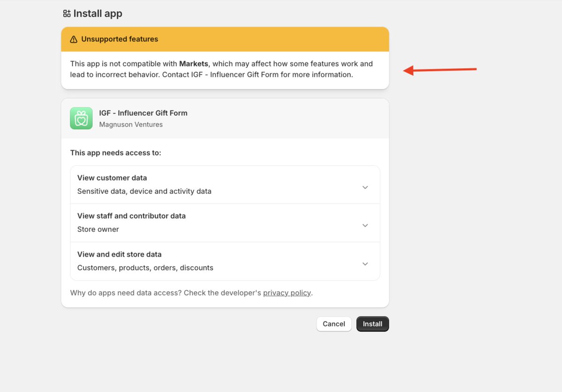Click the View staff and contributor data label
The image size is (562, 392).
pyautogui.click(x=132, y=216)
